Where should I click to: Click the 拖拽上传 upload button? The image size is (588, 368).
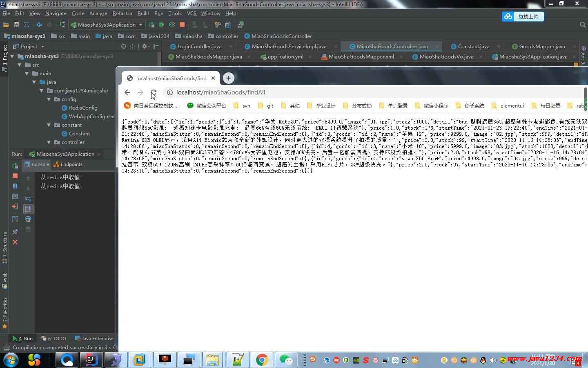click(x=523, y=16)
